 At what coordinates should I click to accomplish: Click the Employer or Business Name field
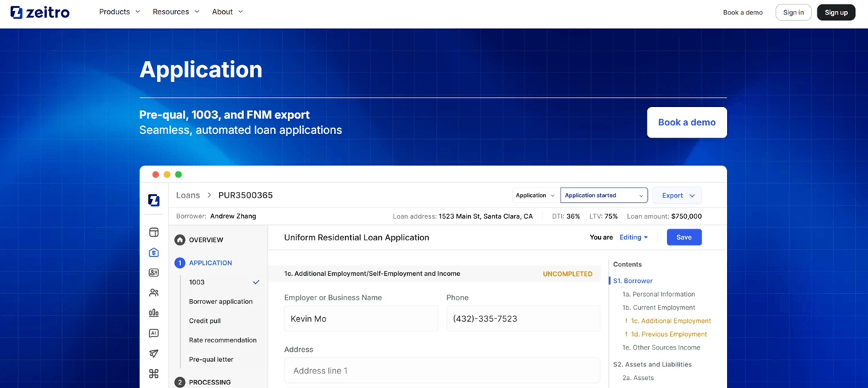pos(361,319)
